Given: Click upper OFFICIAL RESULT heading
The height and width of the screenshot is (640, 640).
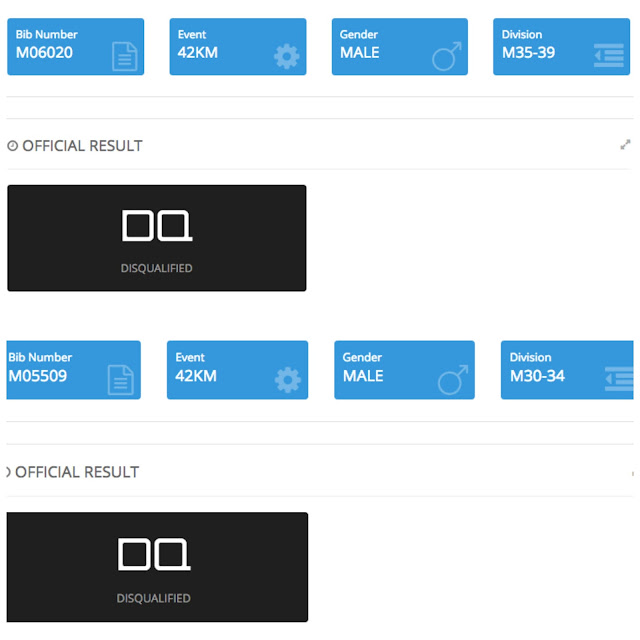Looking at the screenshot, I should pos(82,146).
